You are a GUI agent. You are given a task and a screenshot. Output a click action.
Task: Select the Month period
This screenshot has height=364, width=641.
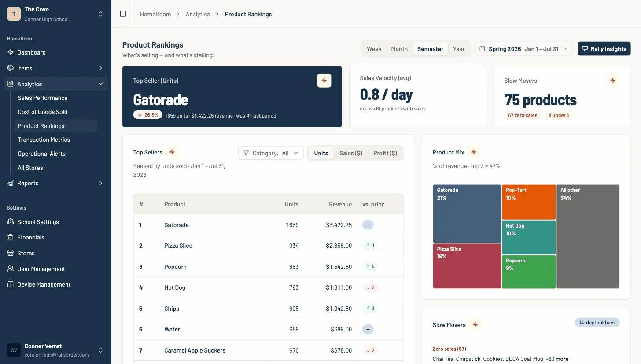(x=399, y=49)
